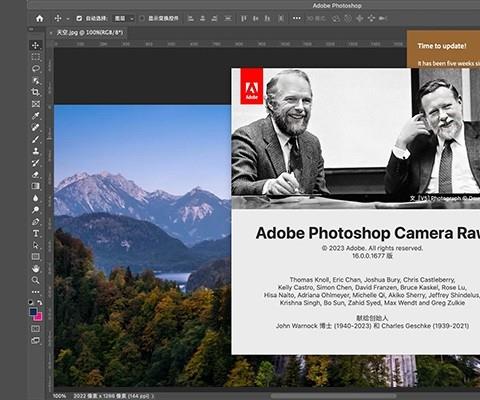Image resolution: width=480 pixels, height=400 pixels.
Task: Select the Gradient tool
Action: pyautogui.click(x=36, y=186)
